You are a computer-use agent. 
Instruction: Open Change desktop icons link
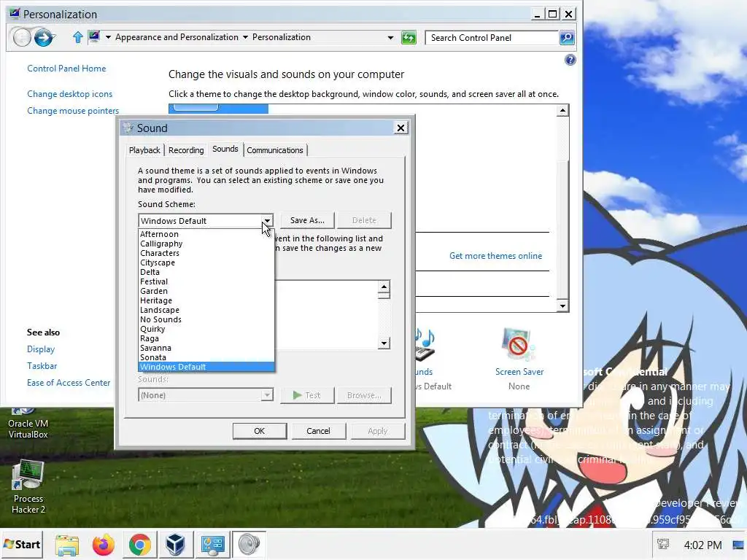coord(69,94)
